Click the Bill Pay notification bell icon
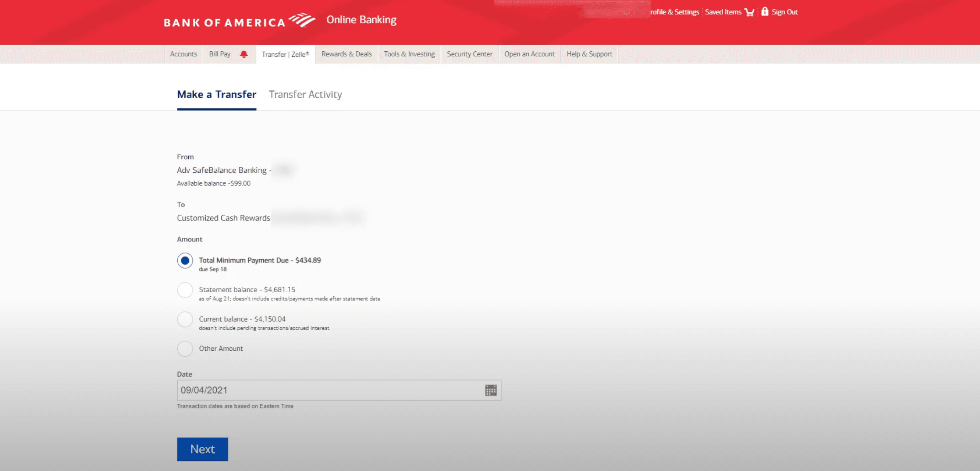This screenshot has height=471, width=980. pyautogui.click(x=244, y=54)
